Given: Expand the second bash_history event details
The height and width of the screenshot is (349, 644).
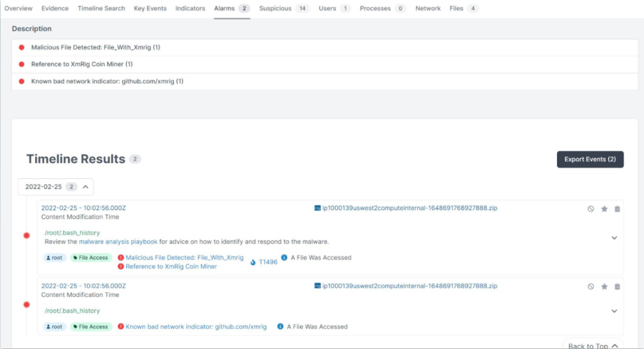Looking at the screenshot, I should [x=614, y=311].
